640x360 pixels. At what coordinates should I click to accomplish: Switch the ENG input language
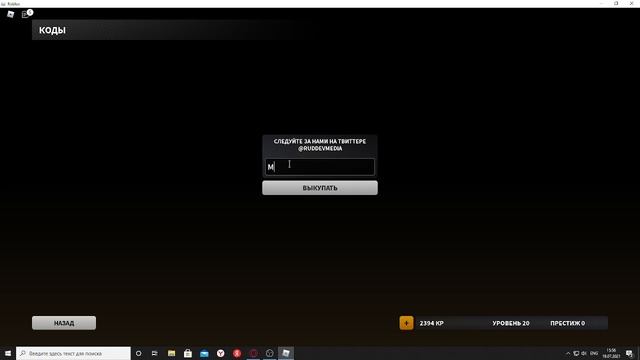tap(594, 353)
